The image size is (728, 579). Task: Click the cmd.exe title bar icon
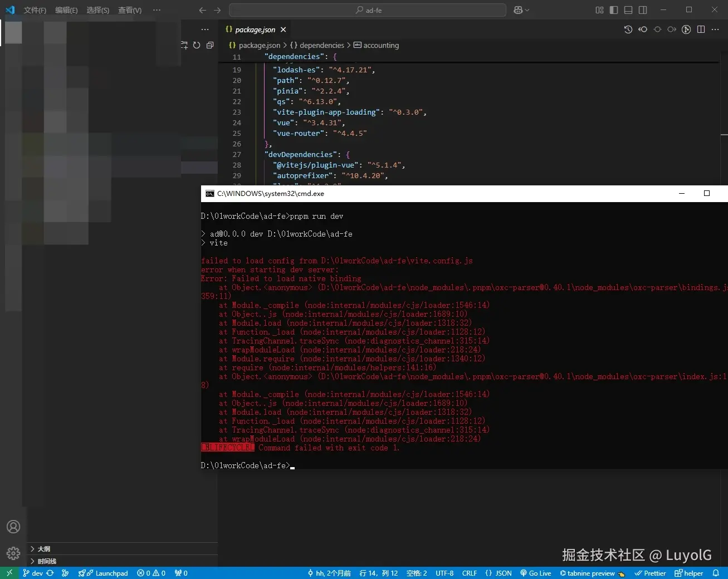point(209,193)
